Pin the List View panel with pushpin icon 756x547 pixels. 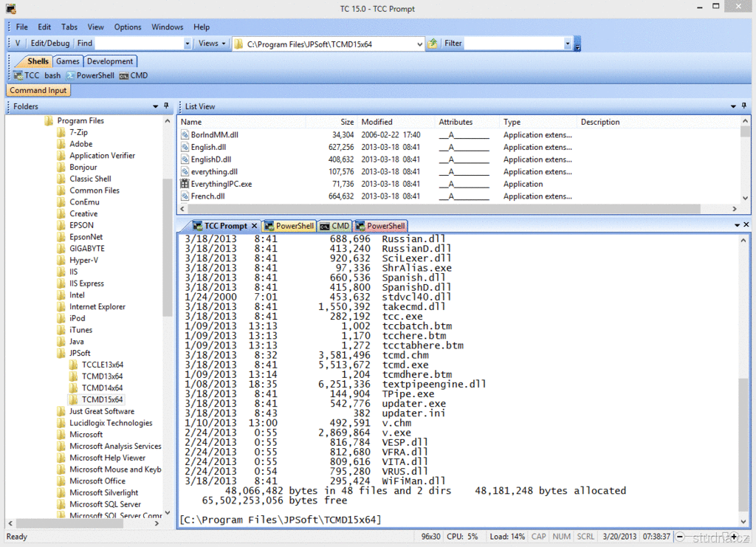tap(744, 106)
